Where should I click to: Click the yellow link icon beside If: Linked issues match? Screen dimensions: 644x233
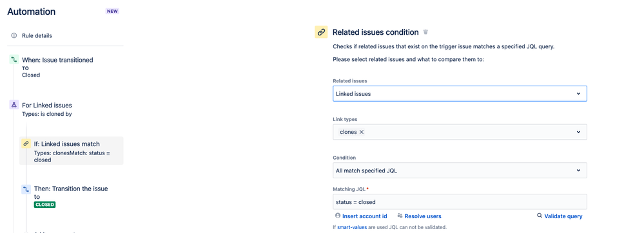[x=26, y=144]
